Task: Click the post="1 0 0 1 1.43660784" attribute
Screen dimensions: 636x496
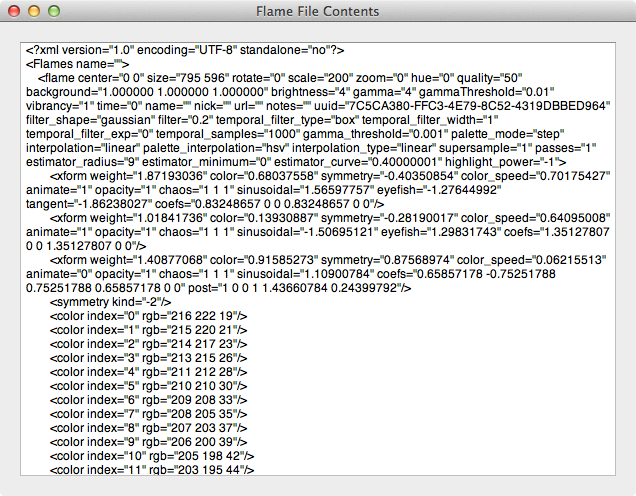Action: pos(299,288)
